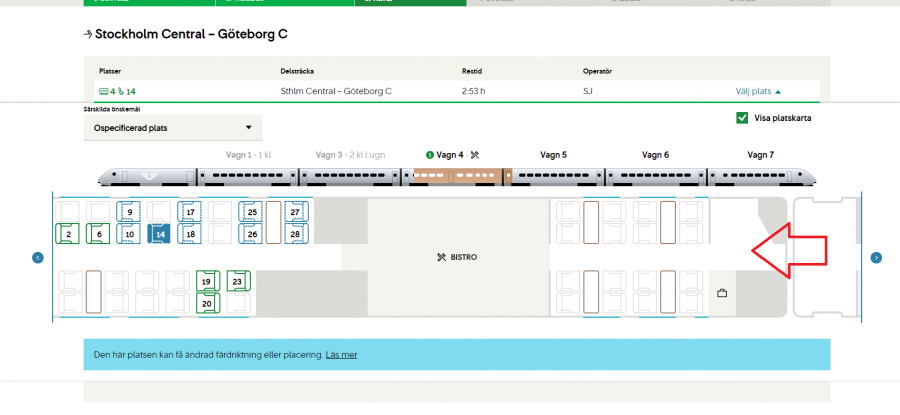Pick seat 28 on the seat map
Screen dimensions: 900x415
295,234
